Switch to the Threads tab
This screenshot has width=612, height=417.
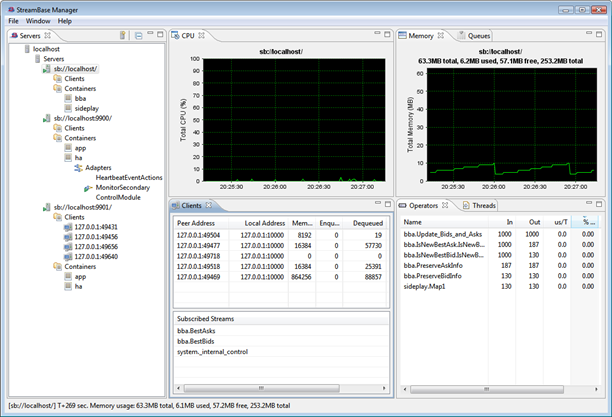tap(483, 205)
